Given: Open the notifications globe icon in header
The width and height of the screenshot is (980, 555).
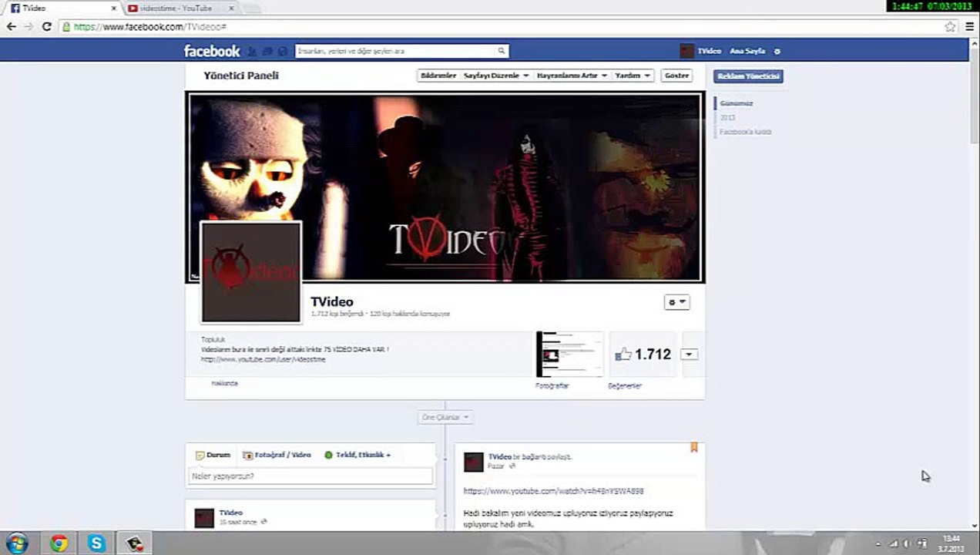Looking at the screenshot, I should coord(283,52).
